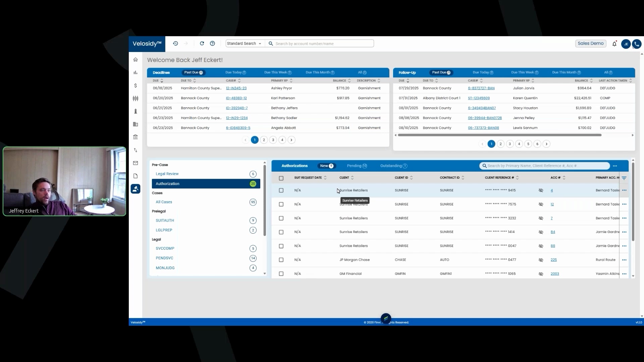Open case link 12-IN345-23
The width and height of the screenshot is (644, 362).
click(x=236, y=88)
